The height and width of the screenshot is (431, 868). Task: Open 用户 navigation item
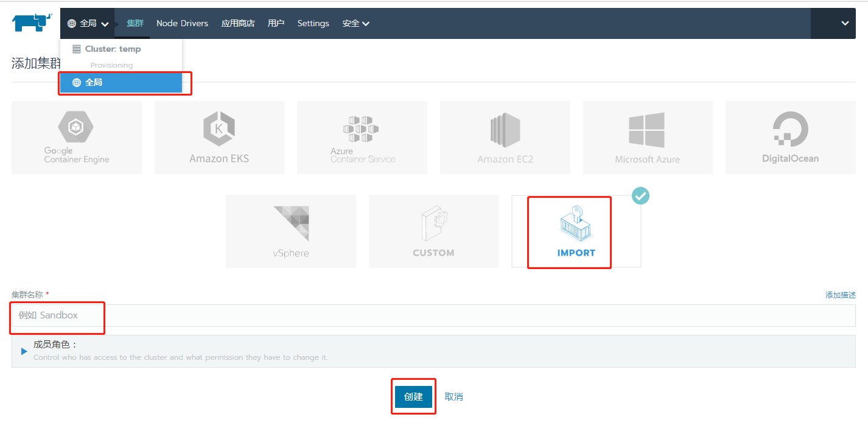276,23
